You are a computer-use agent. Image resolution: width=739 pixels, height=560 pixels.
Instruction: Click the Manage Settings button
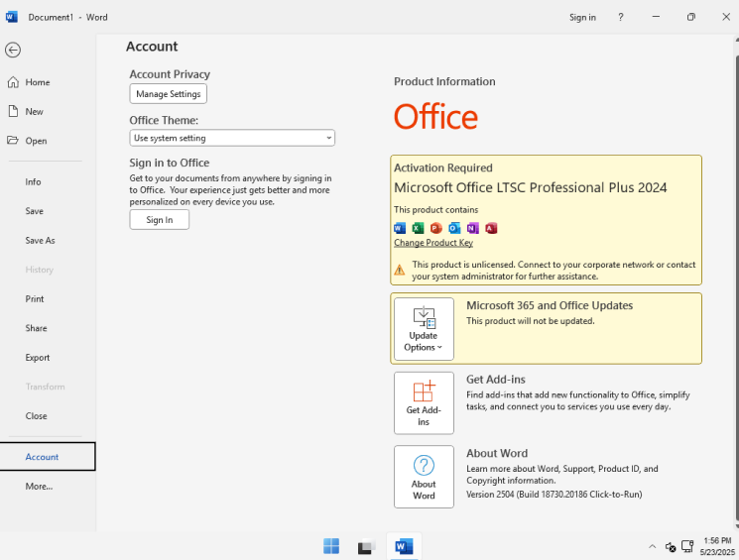click(x=169, y=94)
